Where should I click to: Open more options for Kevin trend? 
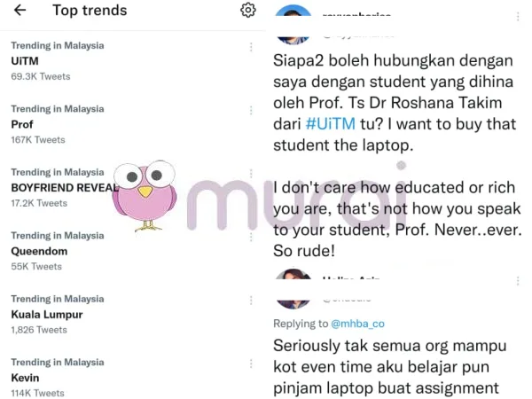tap(251, 364)
